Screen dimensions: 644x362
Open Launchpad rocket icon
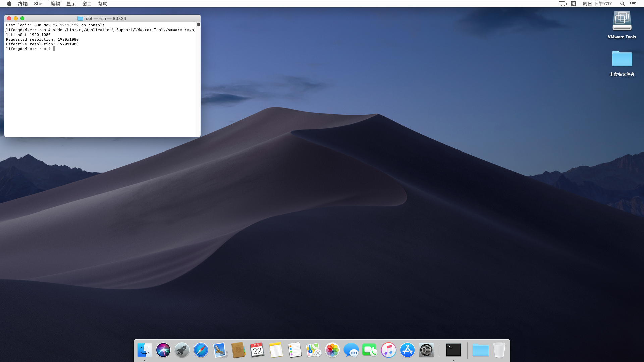click(182, 350)
